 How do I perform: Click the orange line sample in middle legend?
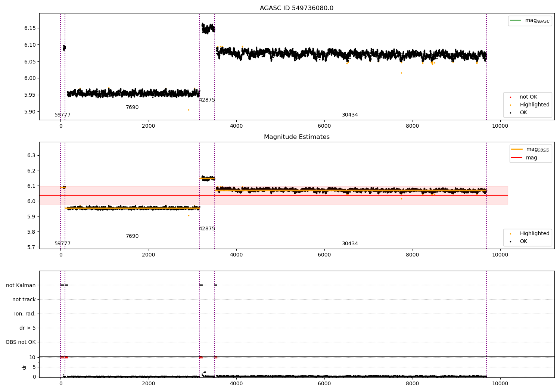[517, 149]
